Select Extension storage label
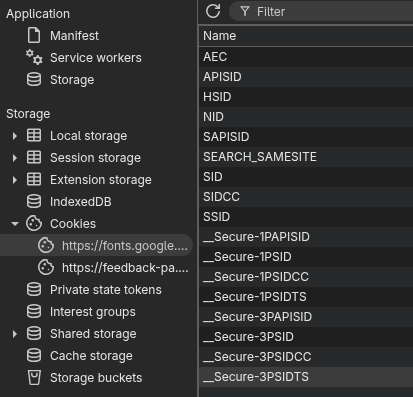The width and height of the screenshot is (413, 397). coord(101,180)
